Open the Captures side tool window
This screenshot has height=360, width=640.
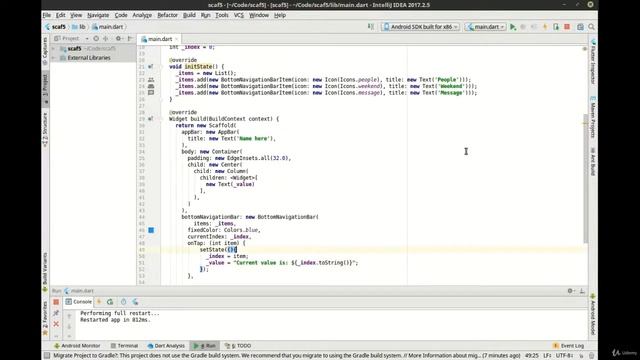pos(45,51)
